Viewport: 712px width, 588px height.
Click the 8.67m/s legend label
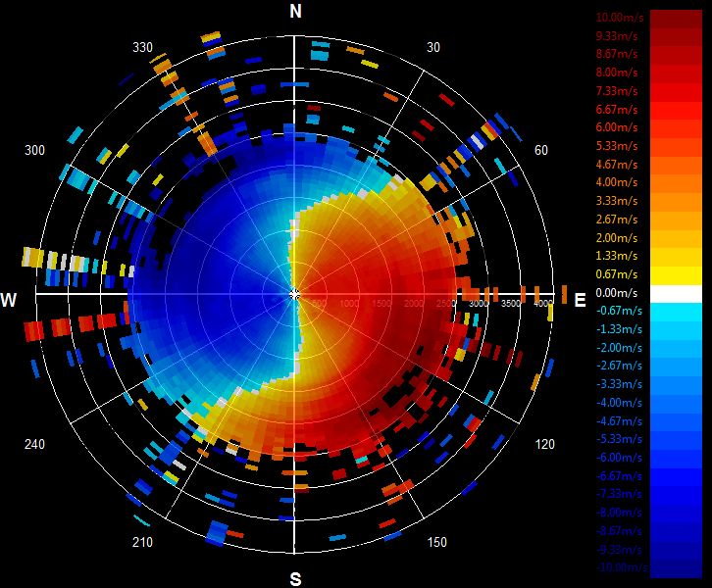coord(617,54)
